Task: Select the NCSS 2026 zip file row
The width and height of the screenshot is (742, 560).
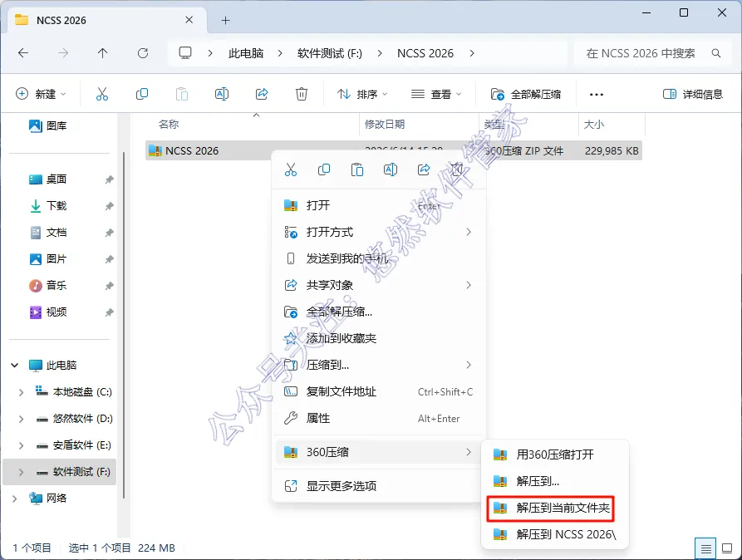Action: click(x=394, y=150)
